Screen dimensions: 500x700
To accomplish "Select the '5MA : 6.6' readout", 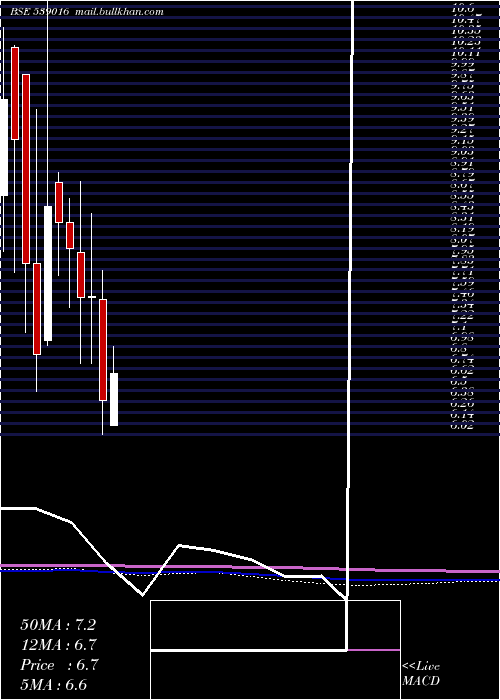I will click(x=54, y=685).
